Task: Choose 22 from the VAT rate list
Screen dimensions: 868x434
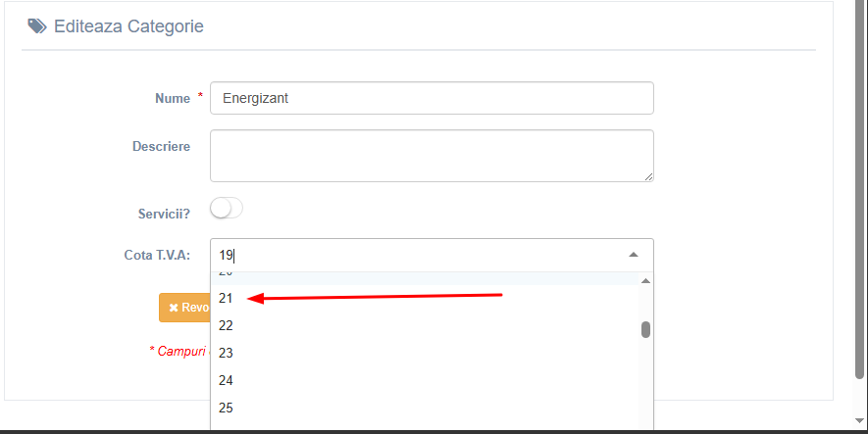Action: [425, 325]
